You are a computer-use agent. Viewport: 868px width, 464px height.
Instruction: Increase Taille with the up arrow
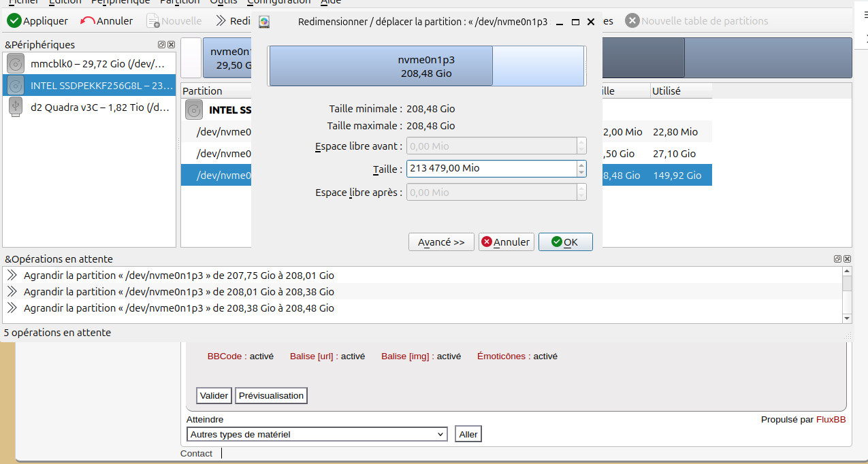(581, 164)
